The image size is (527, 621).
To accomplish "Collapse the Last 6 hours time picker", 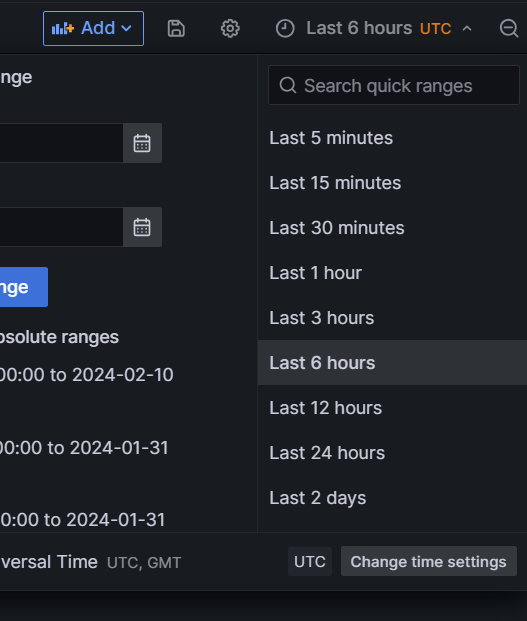I will (x=374, y=29).
